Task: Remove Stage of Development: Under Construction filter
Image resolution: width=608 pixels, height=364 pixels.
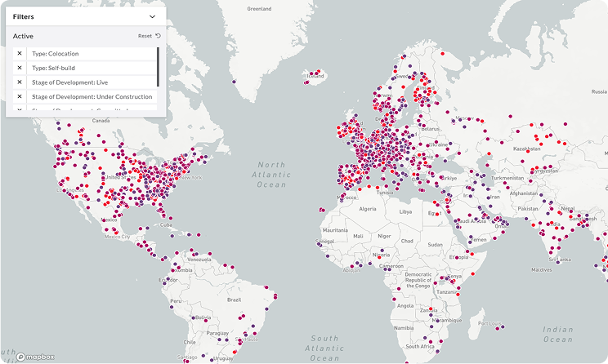Action: (x=20, y=96)
